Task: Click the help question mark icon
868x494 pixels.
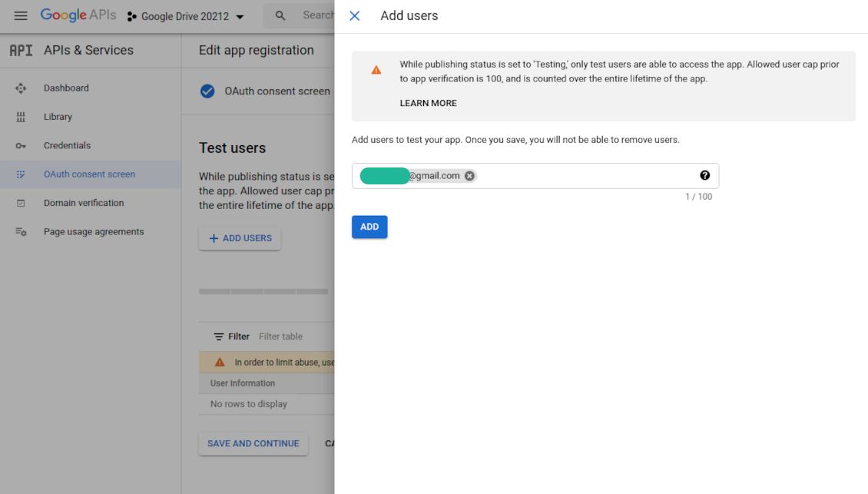Action: coord(704,176)
